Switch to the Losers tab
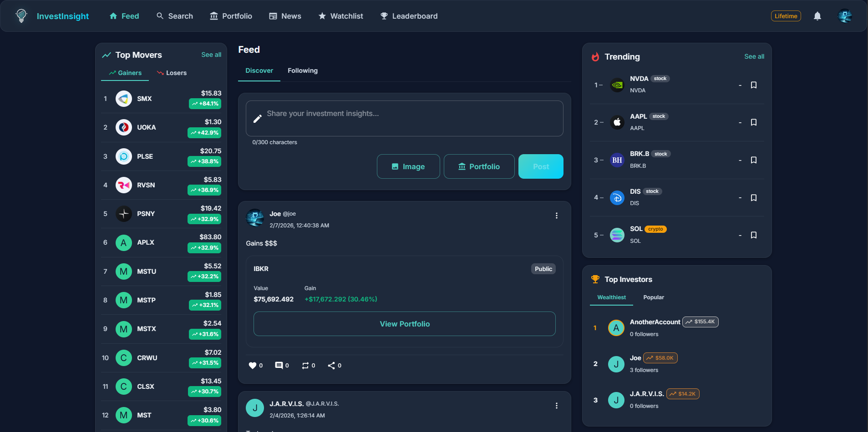 tap(172, 73)
